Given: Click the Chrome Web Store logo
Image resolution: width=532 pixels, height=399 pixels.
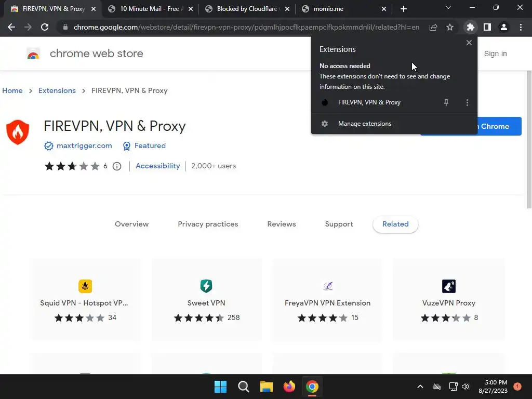Looking at the screenshot, I should click(x=33, y=54).
